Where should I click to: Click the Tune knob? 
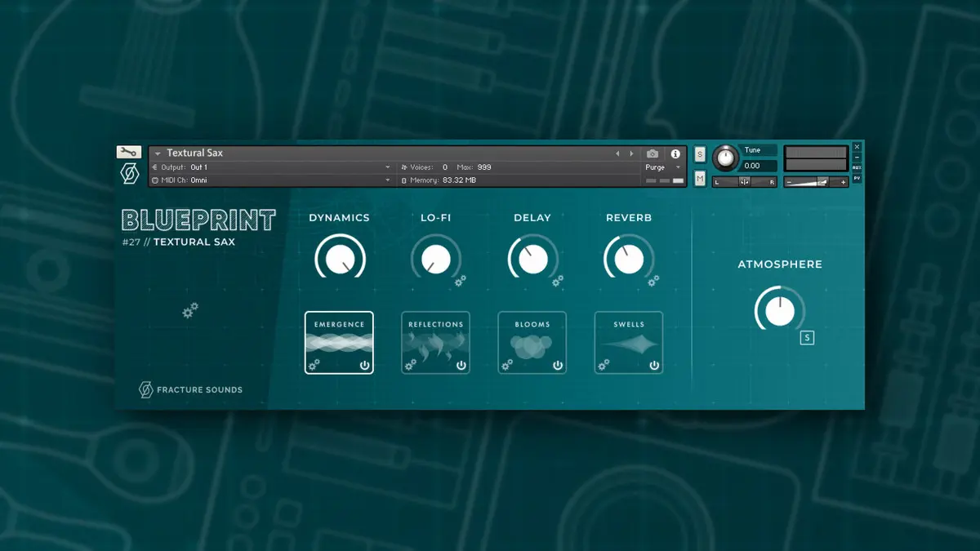pyautogui.click(x=725, y=158)
